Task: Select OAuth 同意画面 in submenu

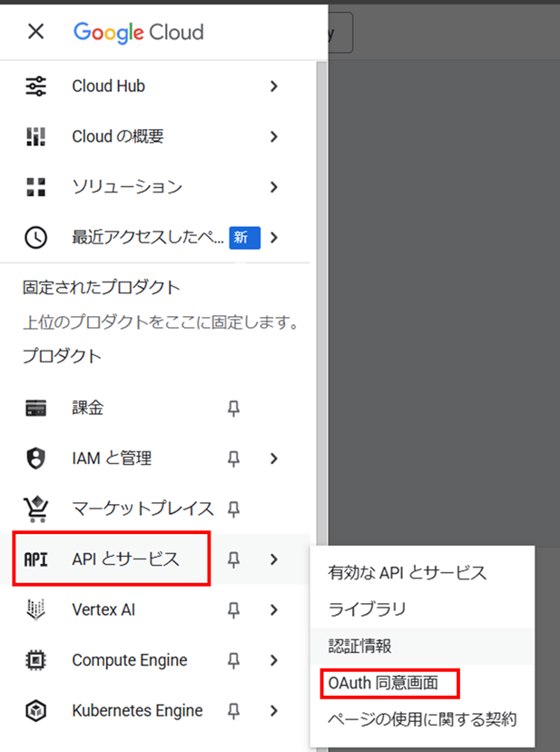Action: 422,683
